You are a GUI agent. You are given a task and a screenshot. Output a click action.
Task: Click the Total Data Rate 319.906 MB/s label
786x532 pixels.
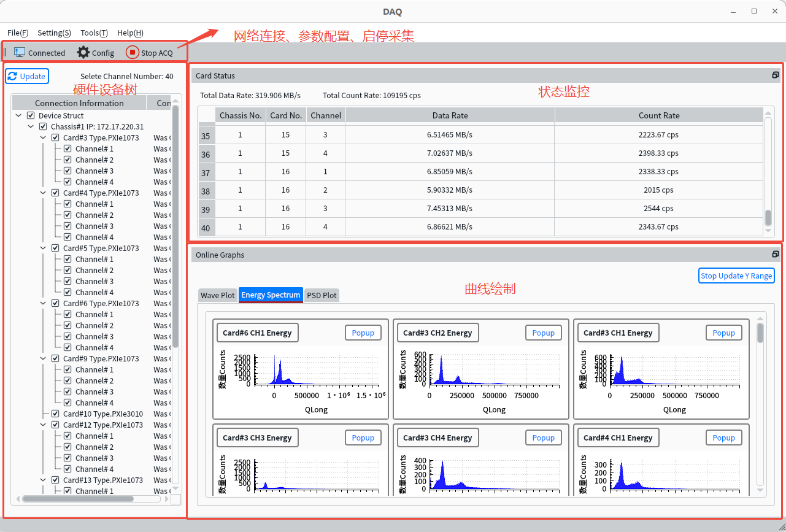[x=250, y=95]
